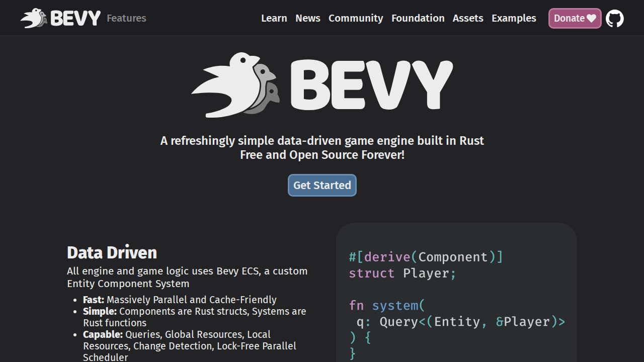Click the 'struct Player;' code line
The image size is (644, 362).
402,273
